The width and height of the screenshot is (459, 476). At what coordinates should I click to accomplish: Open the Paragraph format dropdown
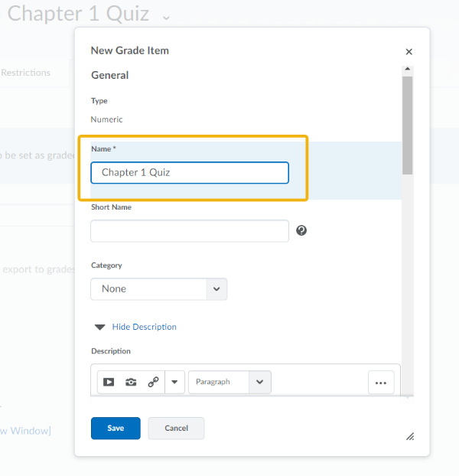pos(229,382)
